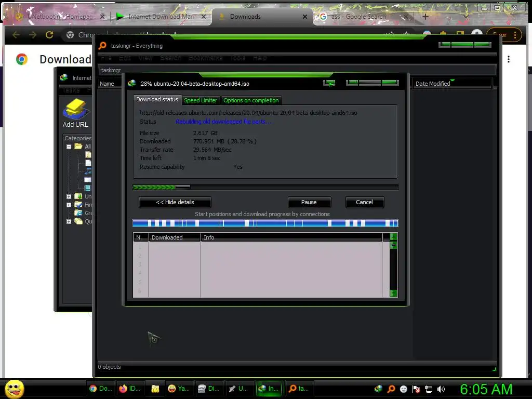
Task: Expand the Unfinished category node
Action: [69, 196]
